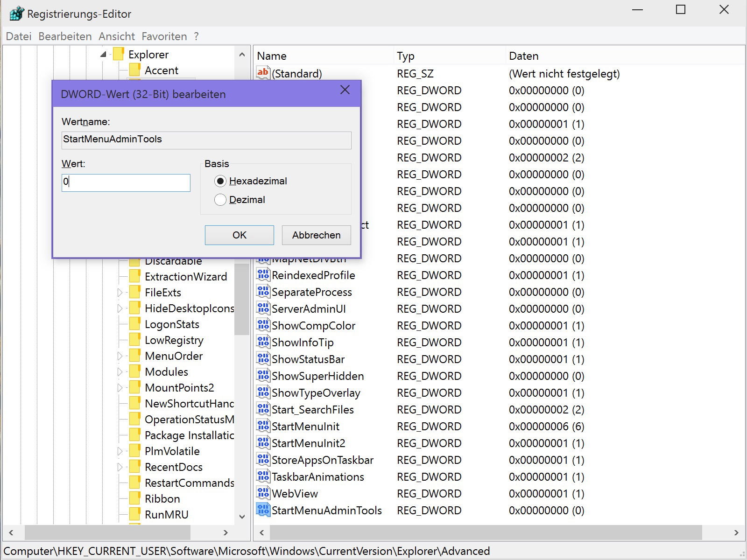Select the NewShortcutHanc tree item

click(189, 403)
